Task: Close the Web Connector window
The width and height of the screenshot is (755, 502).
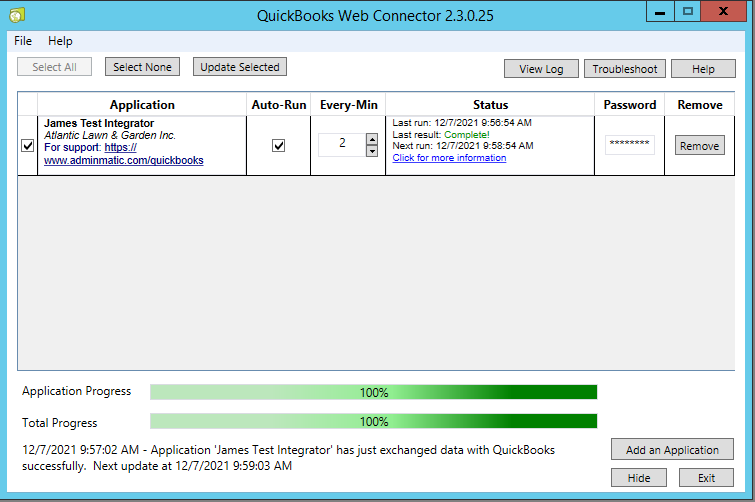Action: [x=723, y=12]
